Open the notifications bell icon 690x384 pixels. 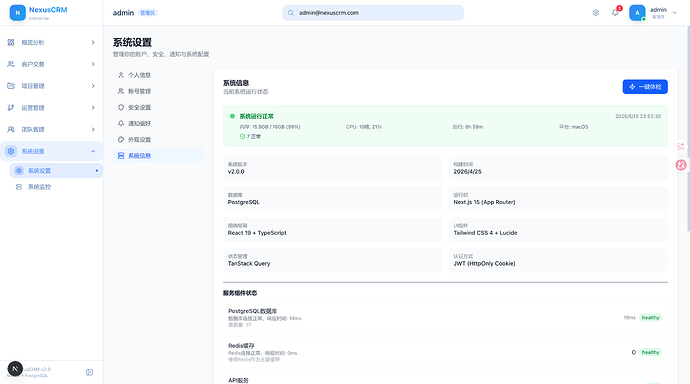tap(615, 13)
